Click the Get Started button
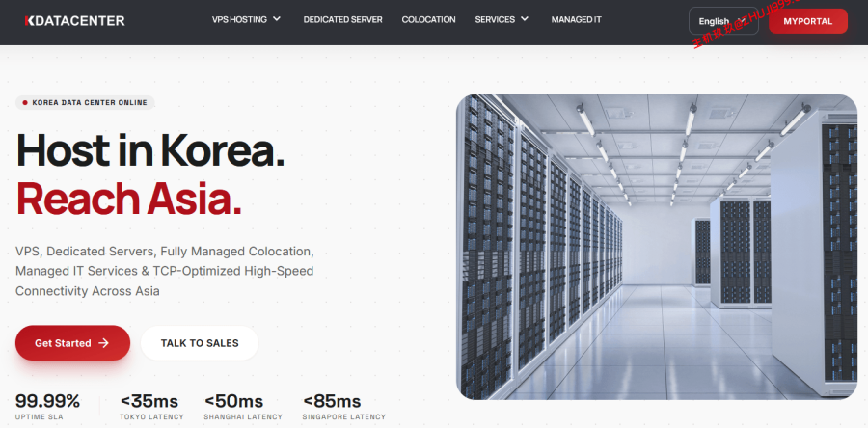Image resolution: width=868 pixels, height=428 pixels. [x=72, y=343]
